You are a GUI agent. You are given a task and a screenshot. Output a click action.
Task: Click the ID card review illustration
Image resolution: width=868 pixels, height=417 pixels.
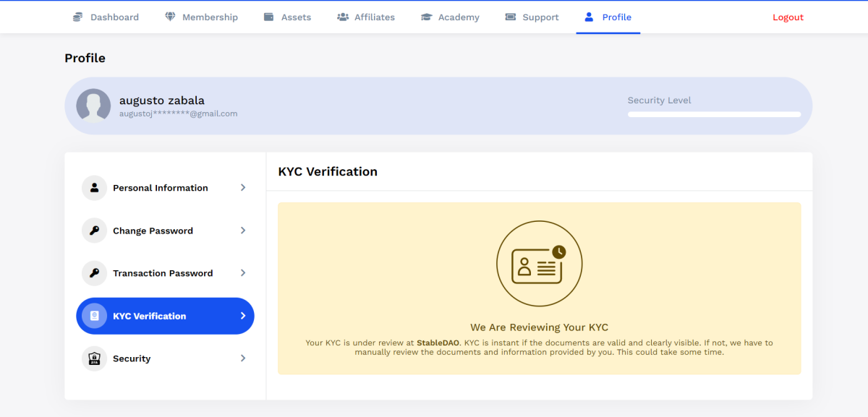[539, 264]
